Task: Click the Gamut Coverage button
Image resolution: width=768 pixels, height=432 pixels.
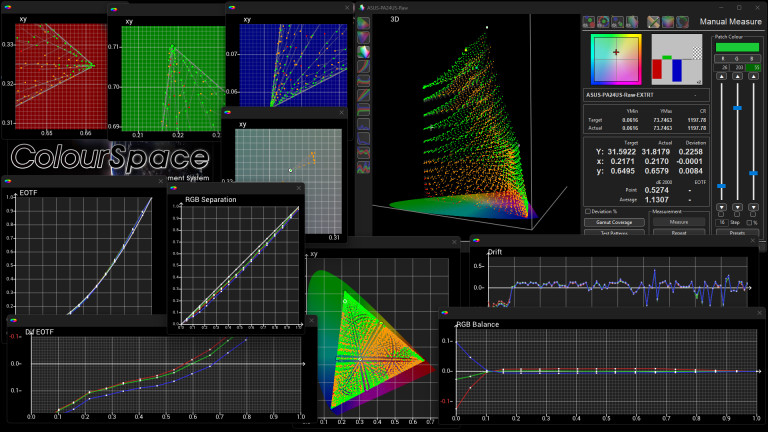Action: pos(614,222)
